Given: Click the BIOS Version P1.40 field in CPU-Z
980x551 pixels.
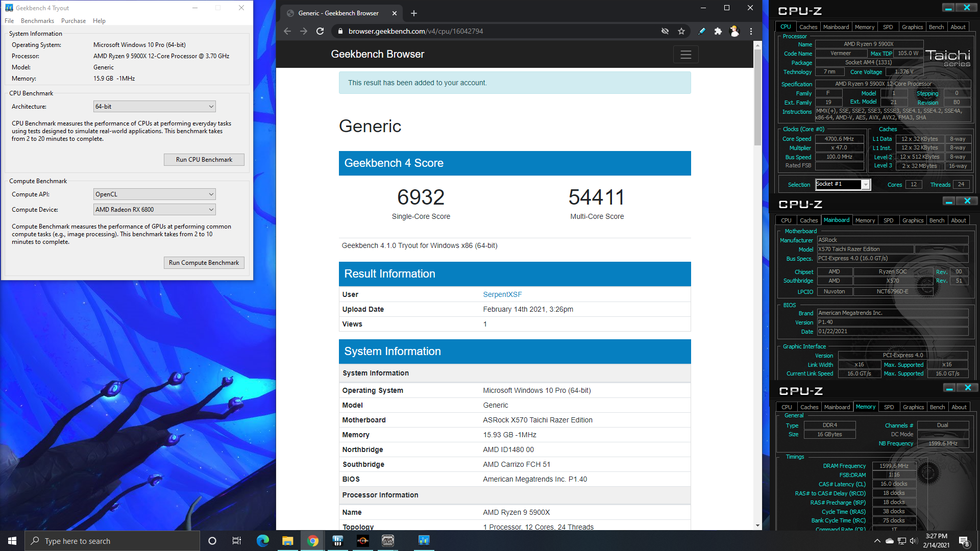Looking at the screenshot, I should pyautogui.click(x=892, y=322).
